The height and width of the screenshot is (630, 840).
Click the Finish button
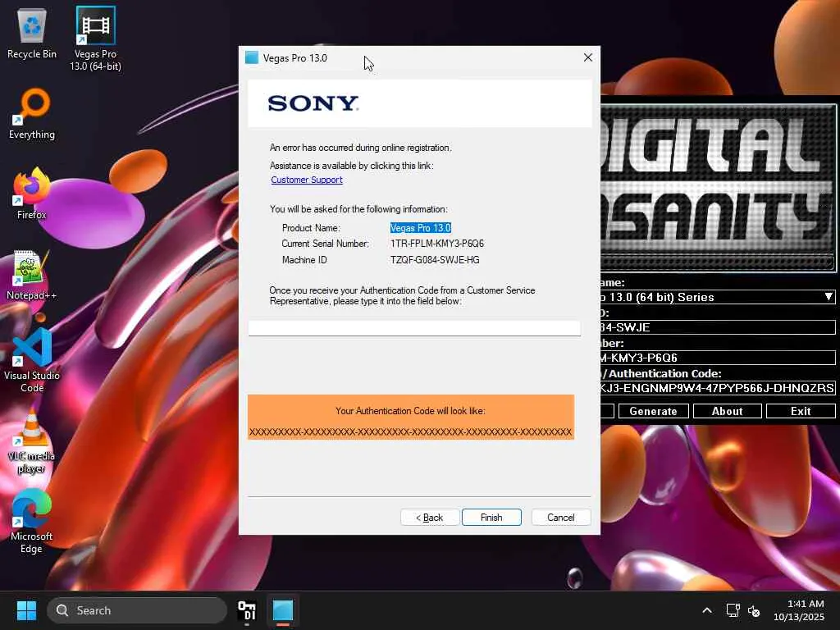coord(491,518)
